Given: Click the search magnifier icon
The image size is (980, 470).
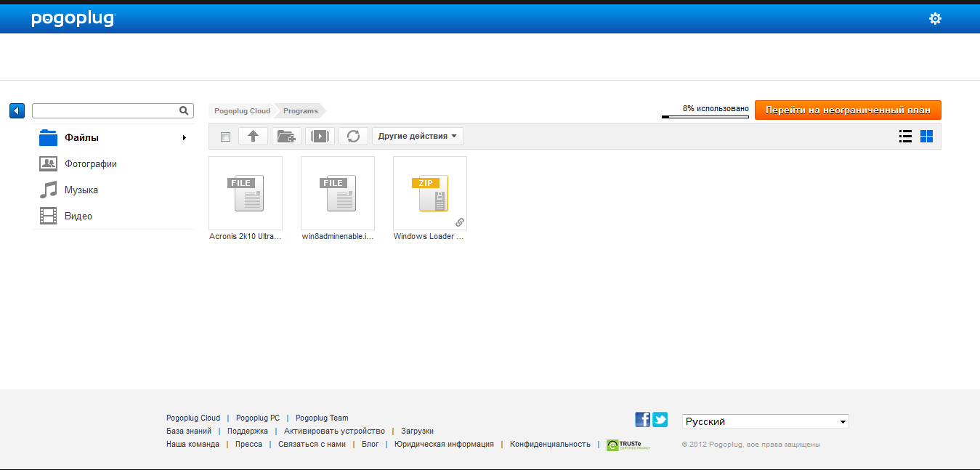Looking at the screenshot, I should coord(184,111).
